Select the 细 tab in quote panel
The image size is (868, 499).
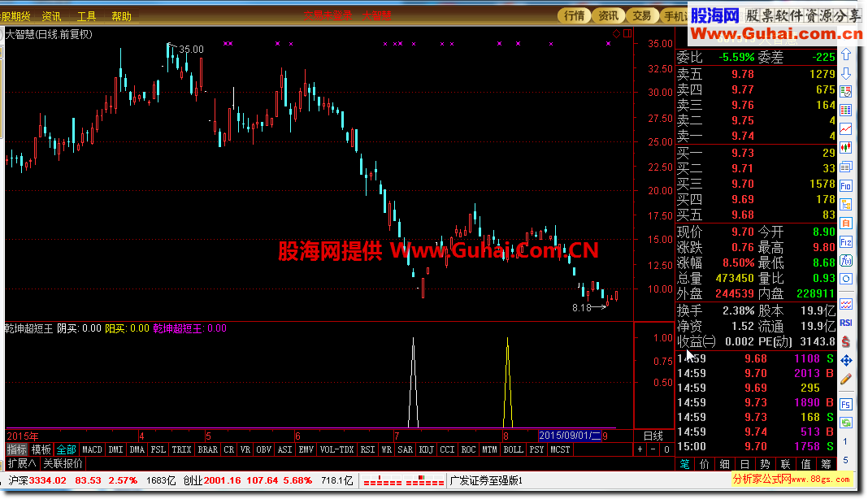click(x=725, y=464)
